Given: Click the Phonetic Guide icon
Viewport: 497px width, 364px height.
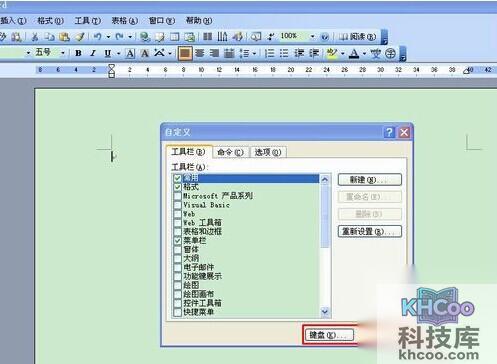Looking at the screenshot, I should (376, 53).
